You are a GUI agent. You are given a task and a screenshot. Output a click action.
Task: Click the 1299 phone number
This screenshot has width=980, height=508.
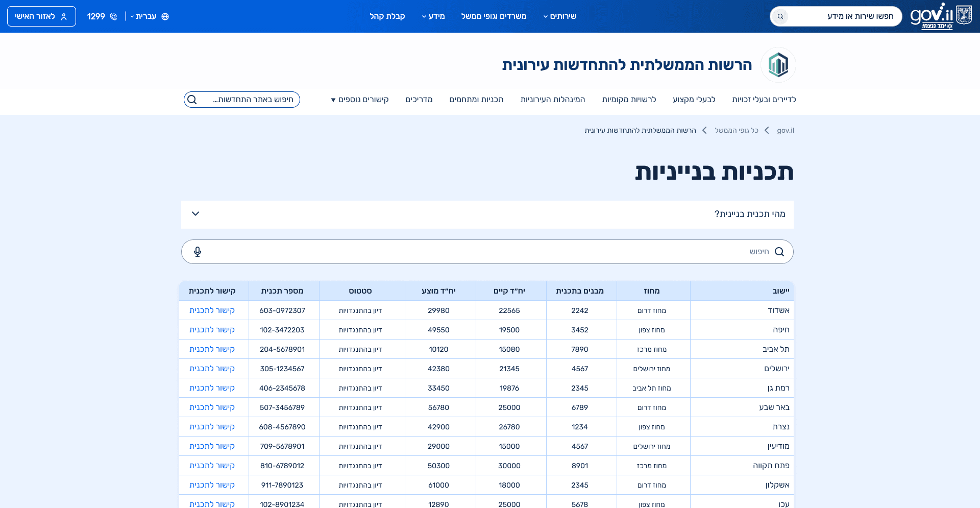coord(96,16)
